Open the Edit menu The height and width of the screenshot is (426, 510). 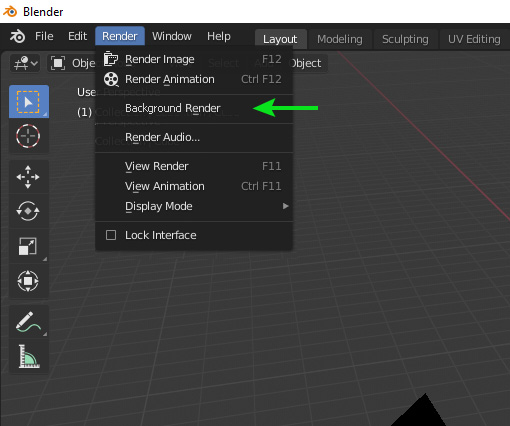77,36
